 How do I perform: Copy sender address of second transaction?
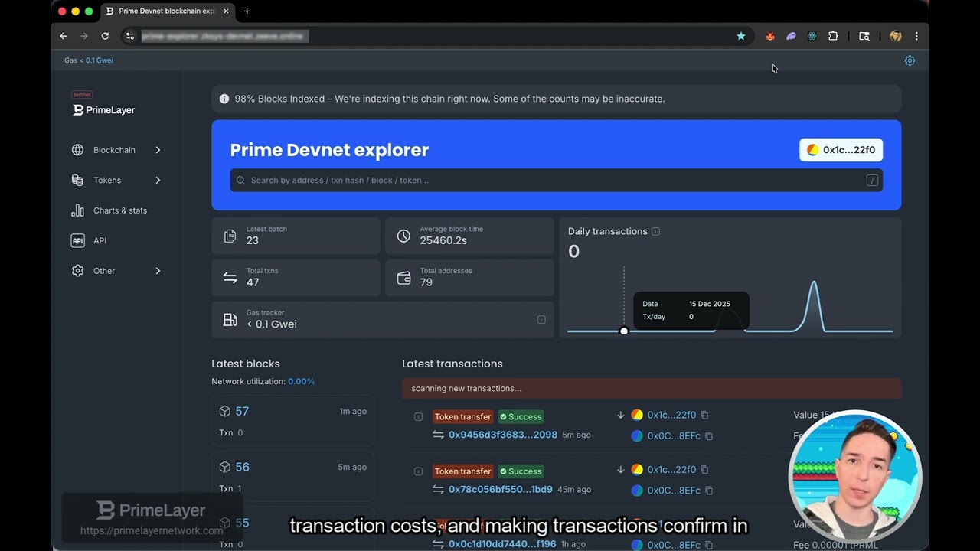704,469
